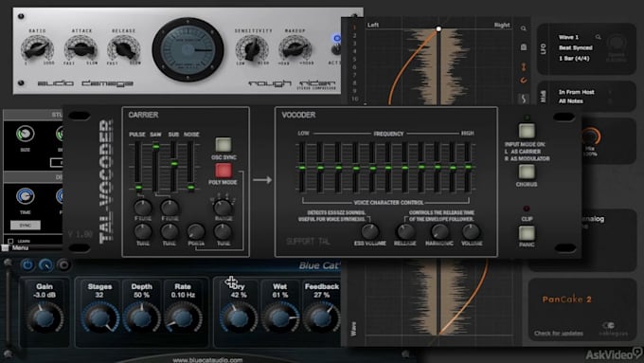Click the Blue Cat Rate knob

pos(183,318)
